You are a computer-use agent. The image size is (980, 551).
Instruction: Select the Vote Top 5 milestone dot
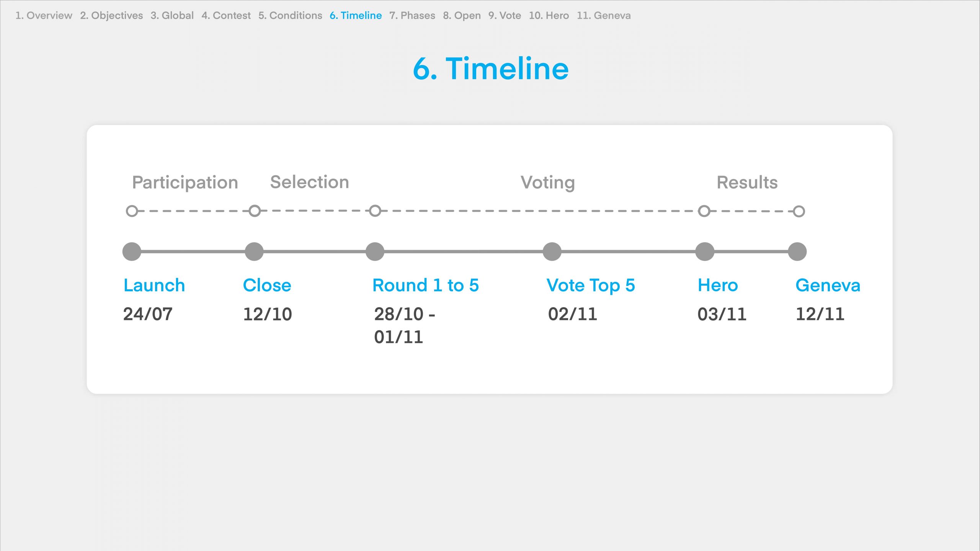click(552, 251)
